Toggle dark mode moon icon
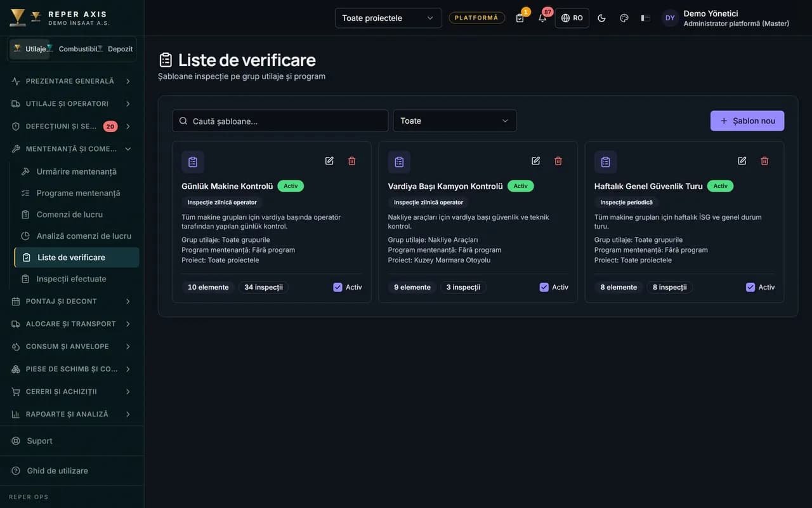Viewport: 812px width, 508px height. pyautogui.click(x=601, y=18)
